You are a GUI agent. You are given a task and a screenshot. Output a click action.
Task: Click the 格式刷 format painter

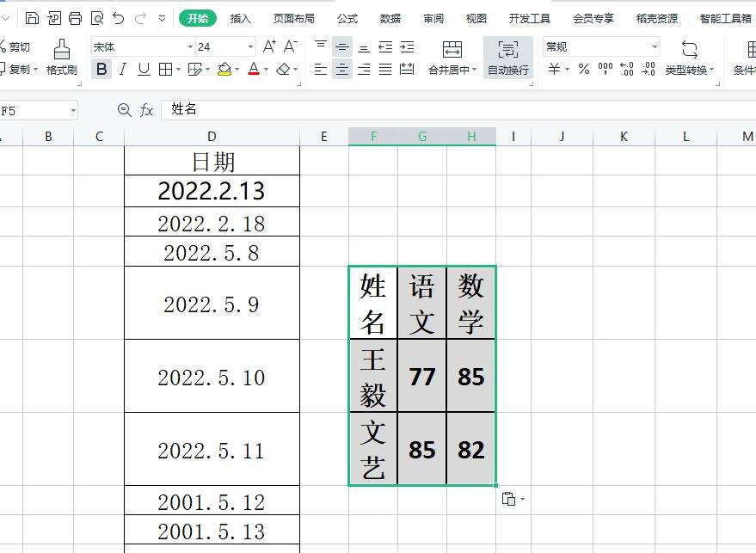coord(62,57)
